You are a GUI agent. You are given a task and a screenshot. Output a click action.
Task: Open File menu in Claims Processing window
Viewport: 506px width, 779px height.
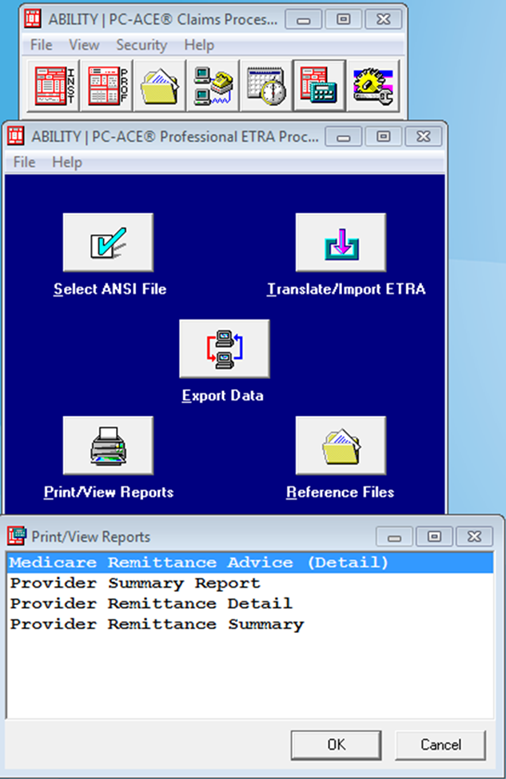pos(41,45)
